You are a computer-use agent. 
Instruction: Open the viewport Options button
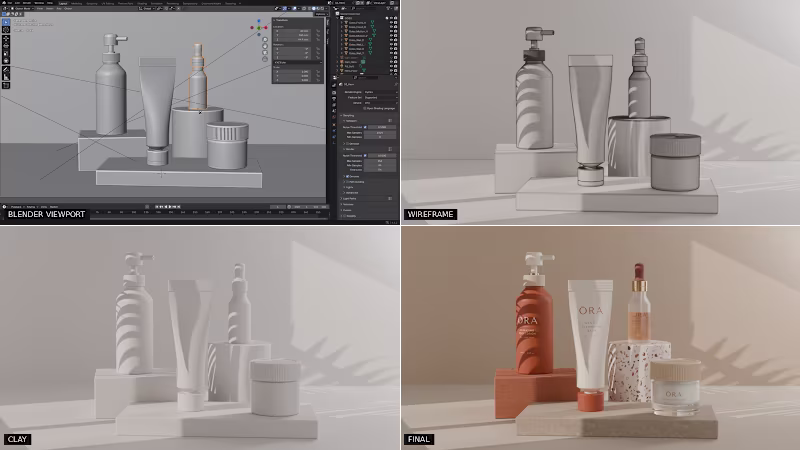tap(321, 14)
